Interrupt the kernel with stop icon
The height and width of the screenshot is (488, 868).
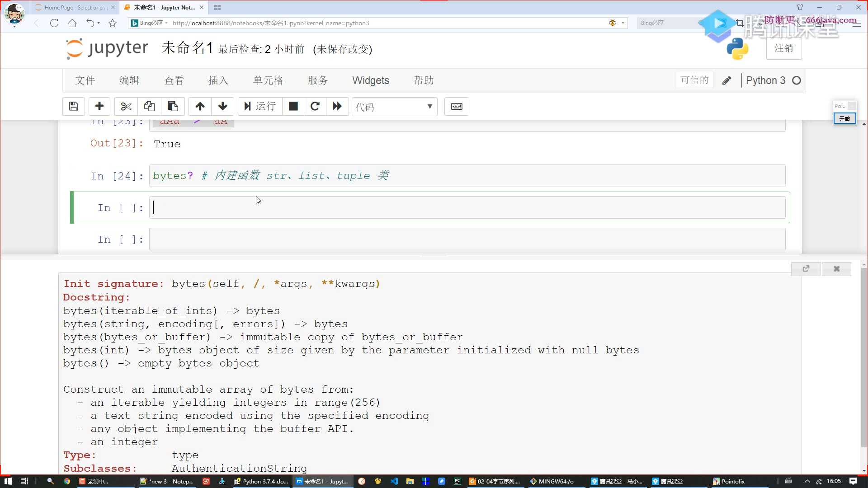point(293,106)
